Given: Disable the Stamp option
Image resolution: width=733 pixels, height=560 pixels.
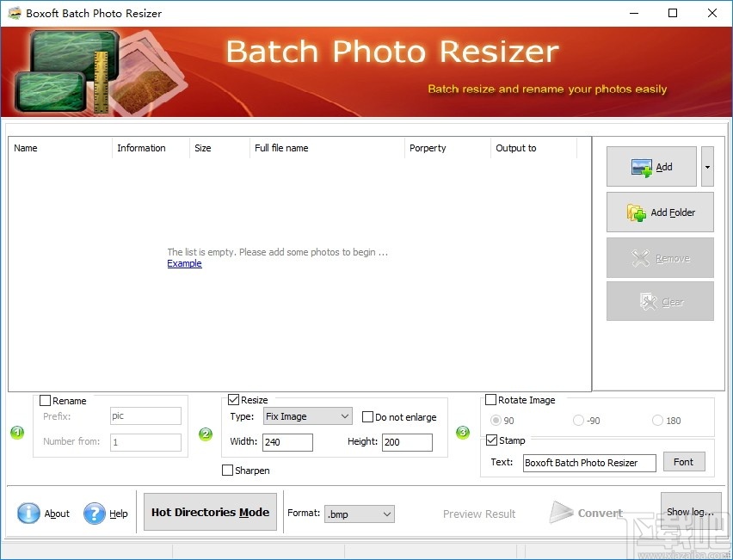Looking at the screenshot, I should point(490,440).
